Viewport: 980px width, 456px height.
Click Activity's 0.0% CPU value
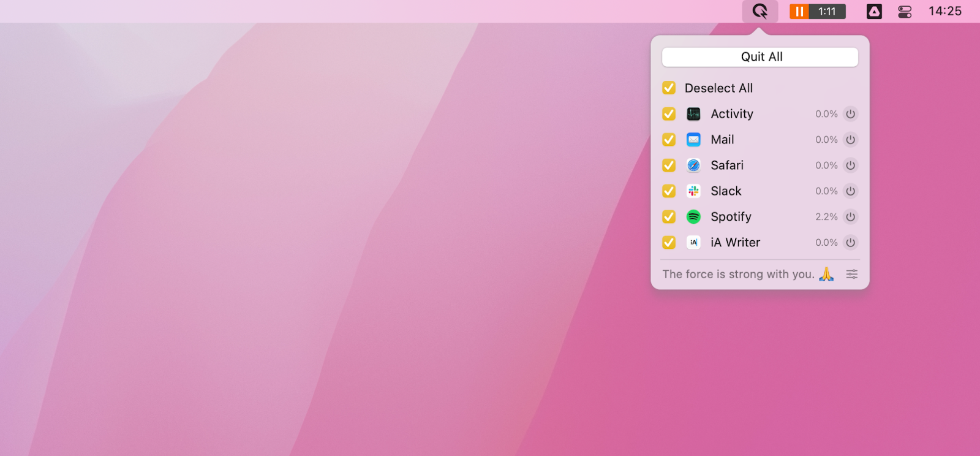826,114
